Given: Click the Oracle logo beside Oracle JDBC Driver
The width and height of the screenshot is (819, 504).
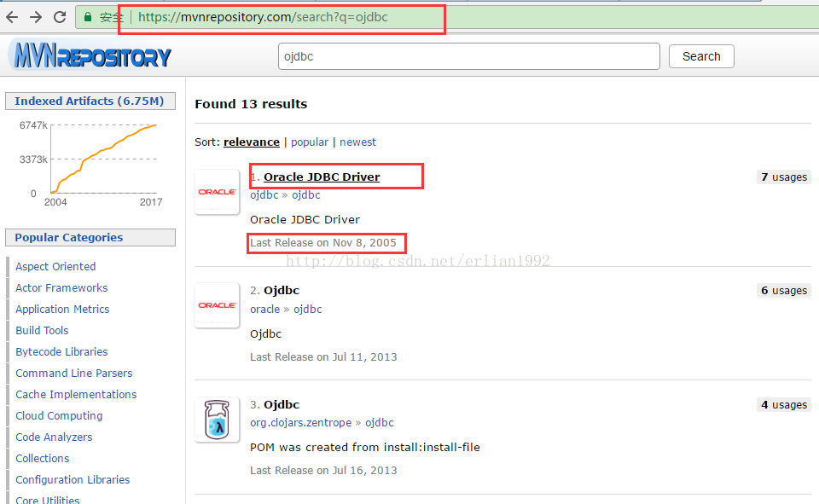Looking at the screenshot, I should click(217, 192).
